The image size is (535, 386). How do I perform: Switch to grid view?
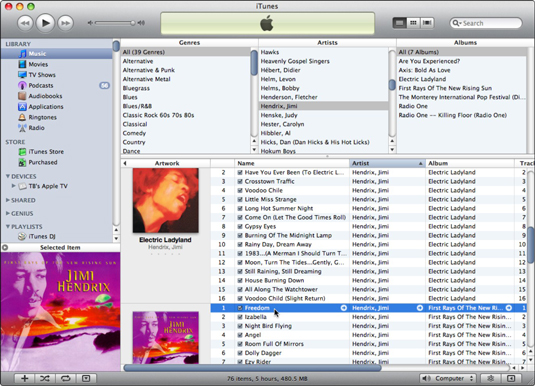pyautogui.click(x=413, y=23)
